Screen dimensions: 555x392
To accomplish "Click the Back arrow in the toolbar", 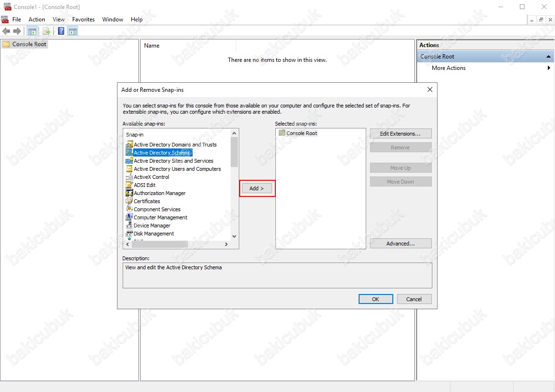I will [6, 31].
